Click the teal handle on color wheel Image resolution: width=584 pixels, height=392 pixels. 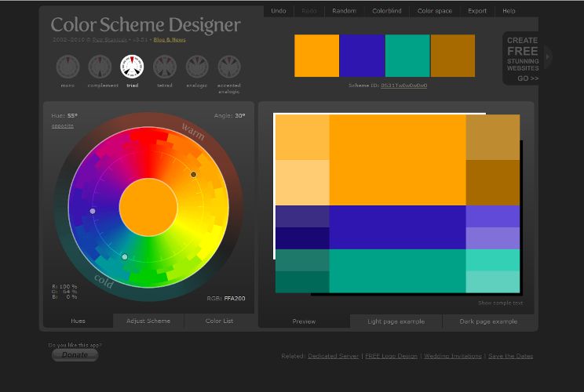pyautogui.click(x=125, y=257)
